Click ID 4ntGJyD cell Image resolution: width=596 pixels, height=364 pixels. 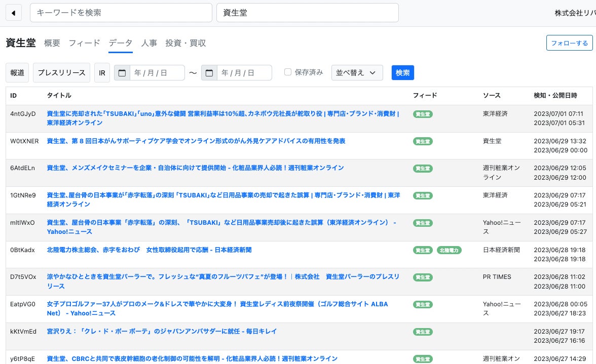[23, 114]
